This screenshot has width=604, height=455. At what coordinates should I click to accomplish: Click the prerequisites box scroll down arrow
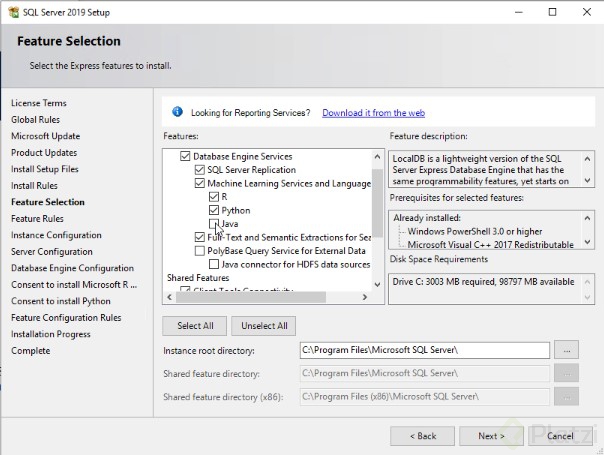coord(587,242)
